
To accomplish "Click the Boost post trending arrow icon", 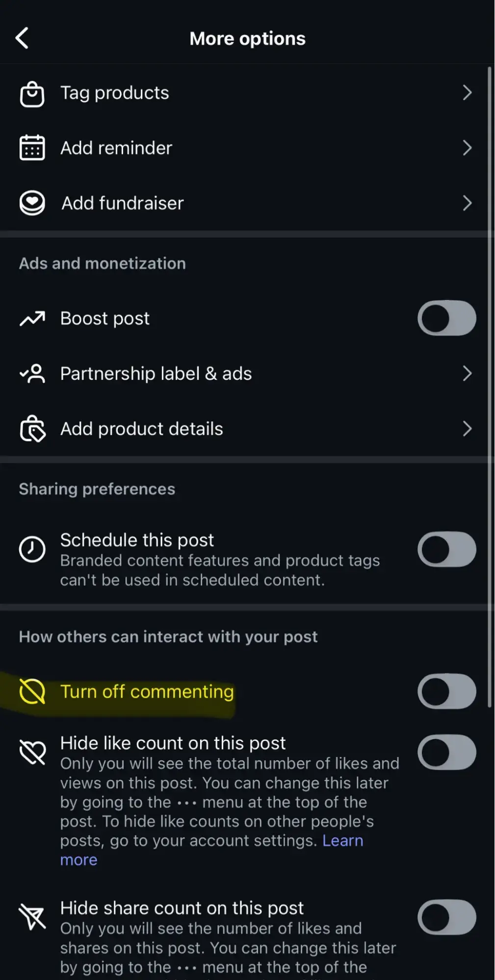I will (32, 319).
